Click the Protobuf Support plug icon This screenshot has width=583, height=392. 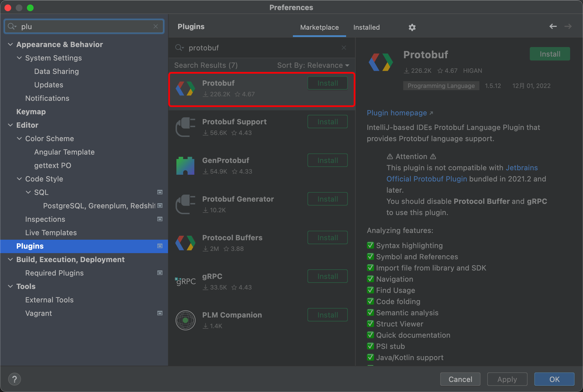point(185,127)
